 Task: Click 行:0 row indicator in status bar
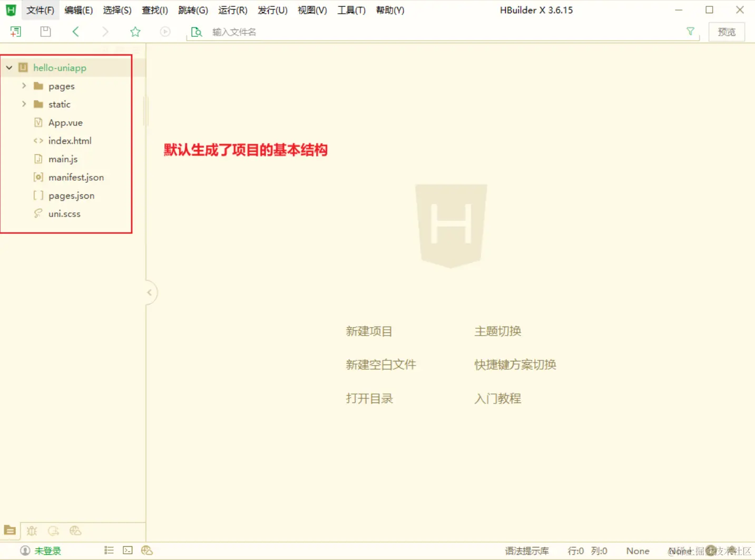575,551
